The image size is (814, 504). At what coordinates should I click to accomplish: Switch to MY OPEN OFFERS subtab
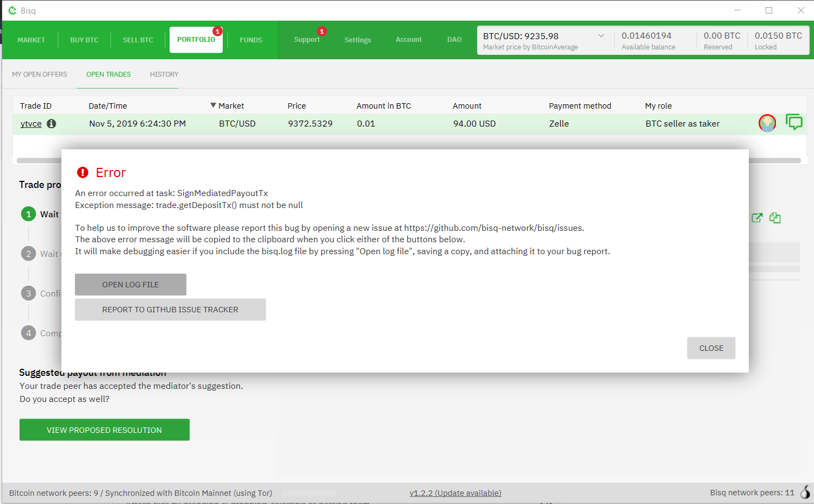[x=40, y=74]
